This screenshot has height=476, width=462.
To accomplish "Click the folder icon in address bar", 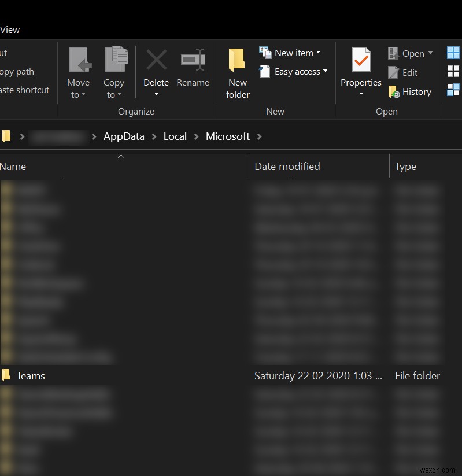I will pos(6,136).
